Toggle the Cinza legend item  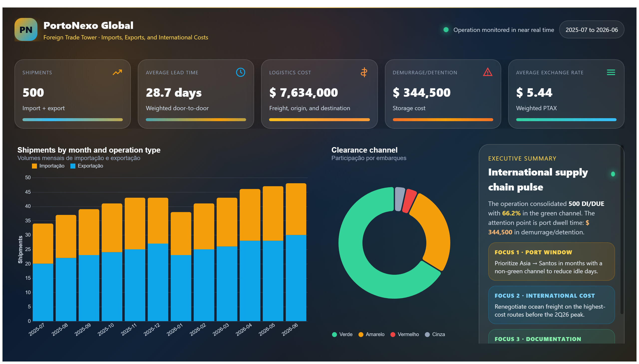pyautogui.click(x=435, y=335)
